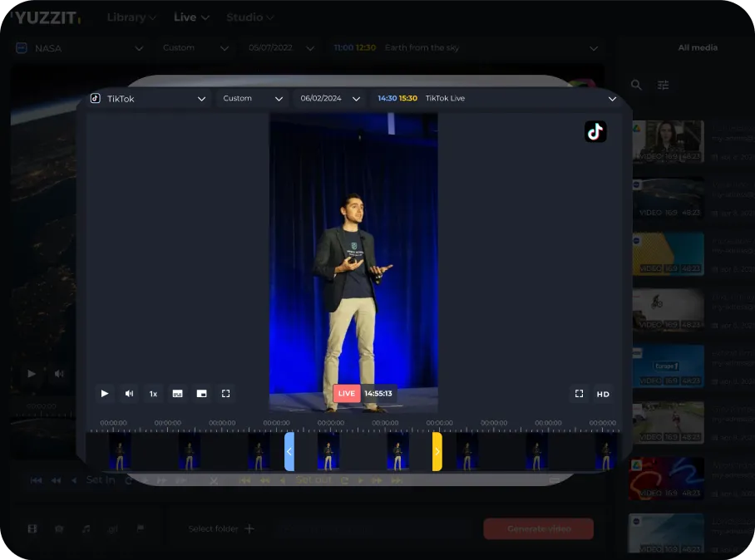755x560 pixels.
Task: Expand the TikTok Live program dropdown
Action: pos(497,99)
